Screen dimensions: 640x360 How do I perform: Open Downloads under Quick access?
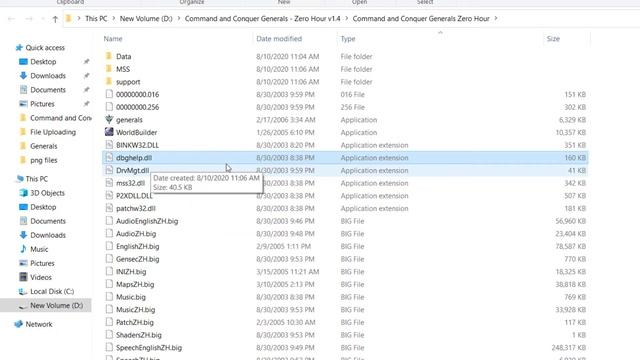point(48,76)
